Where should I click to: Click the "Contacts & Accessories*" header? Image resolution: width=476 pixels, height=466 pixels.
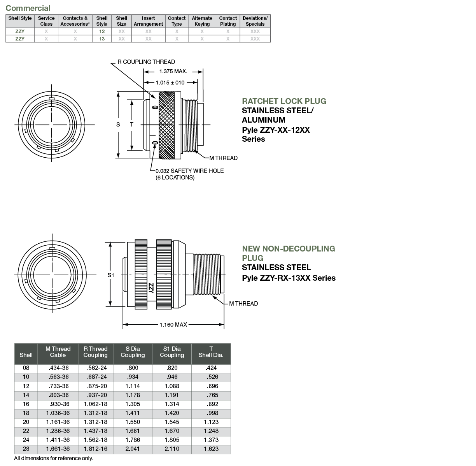(x=75, y=21)
